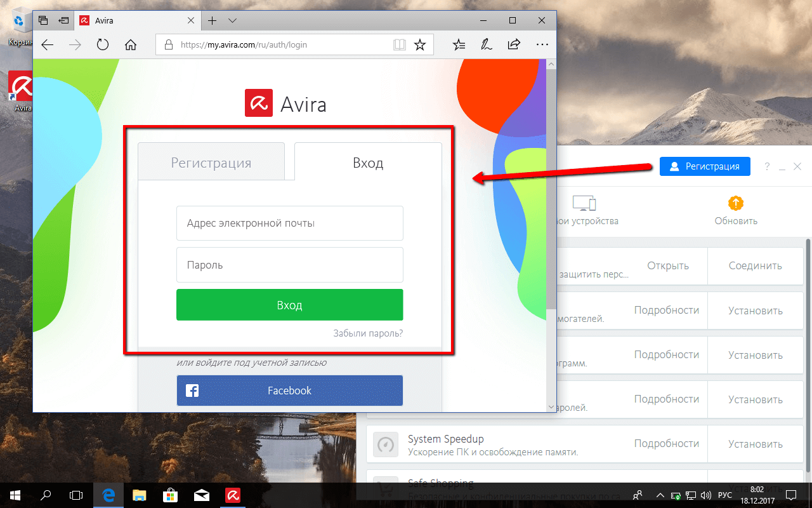Click the Edge forward arrow button
812x508 pixels.
click(75, 45)
